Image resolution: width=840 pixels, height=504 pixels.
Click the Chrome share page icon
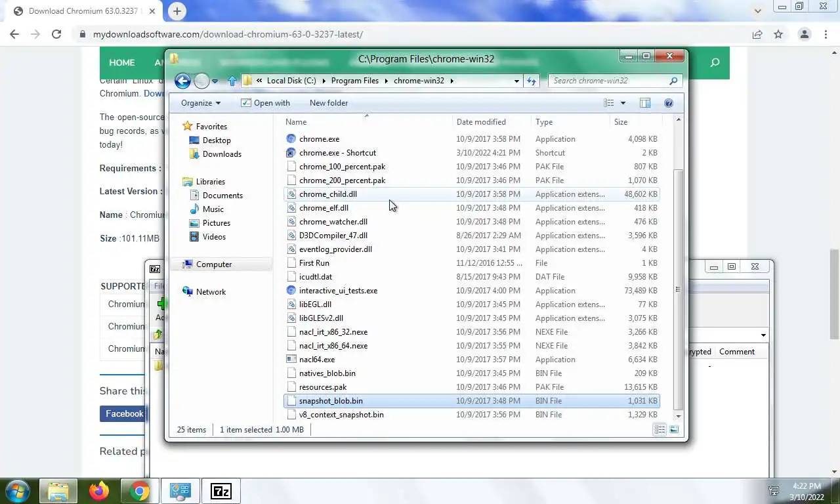(x=757, y=34)
